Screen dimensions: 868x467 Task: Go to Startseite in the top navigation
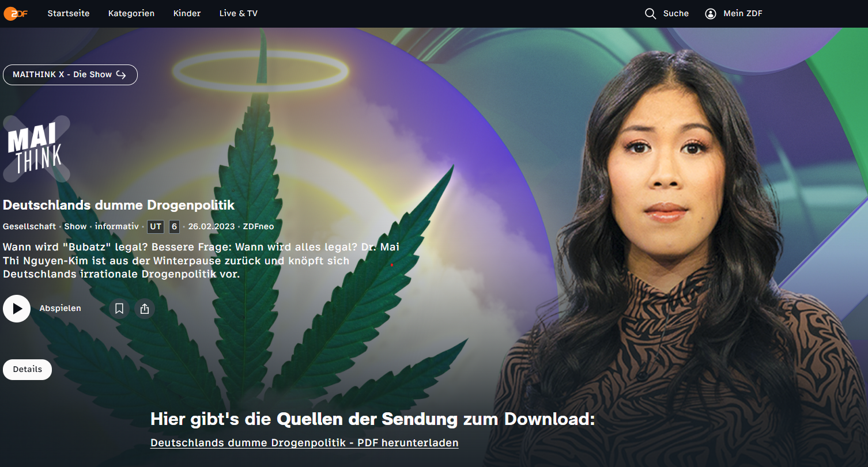click(x=69, y=14)
